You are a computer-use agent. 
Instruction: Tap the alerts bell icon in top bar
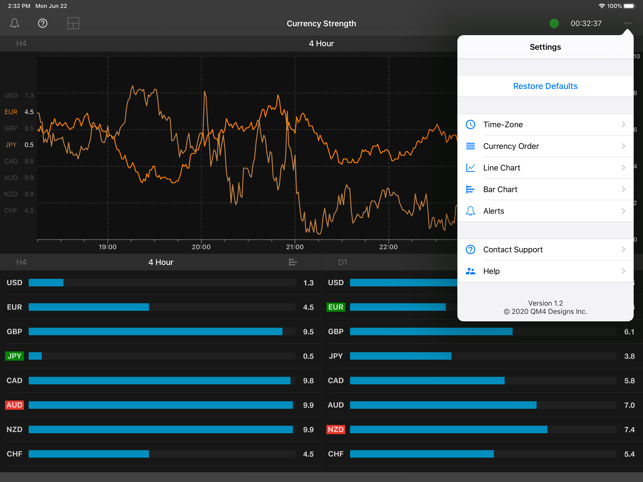pos(15,23)
